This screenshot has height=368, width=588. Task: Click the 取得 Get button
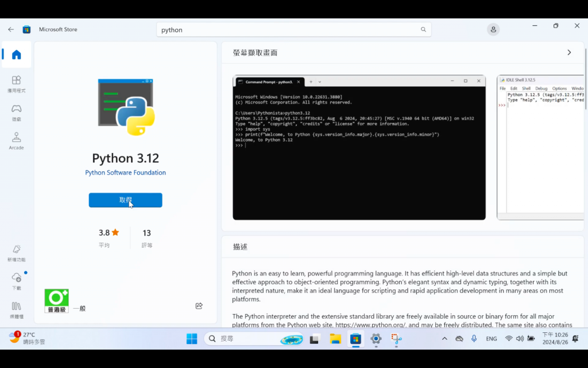tap(126, 200)
